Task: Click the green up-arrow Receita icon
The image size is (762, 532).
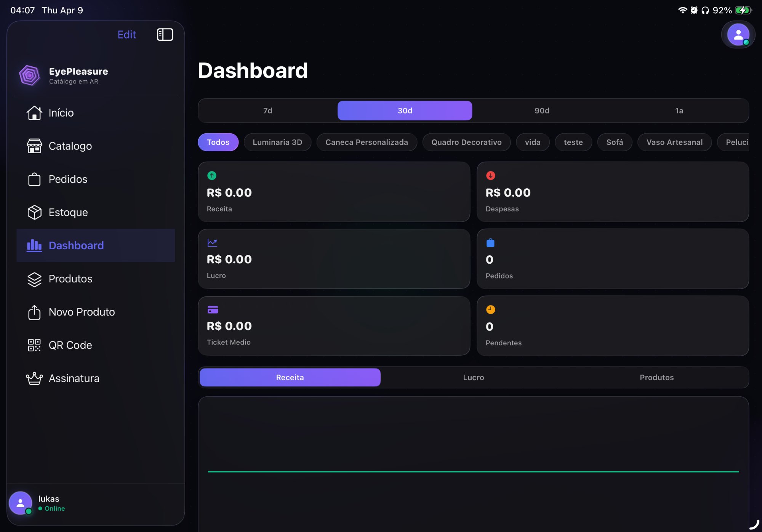Action: point(212,176)
